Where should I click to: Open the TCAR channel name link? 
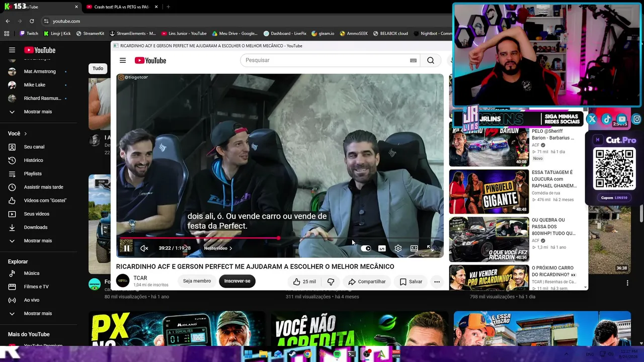coord(140,278)
